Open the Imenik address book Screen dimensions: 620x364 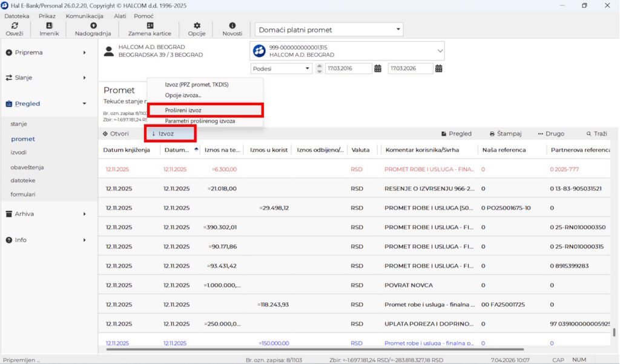(x=49, y=26)
